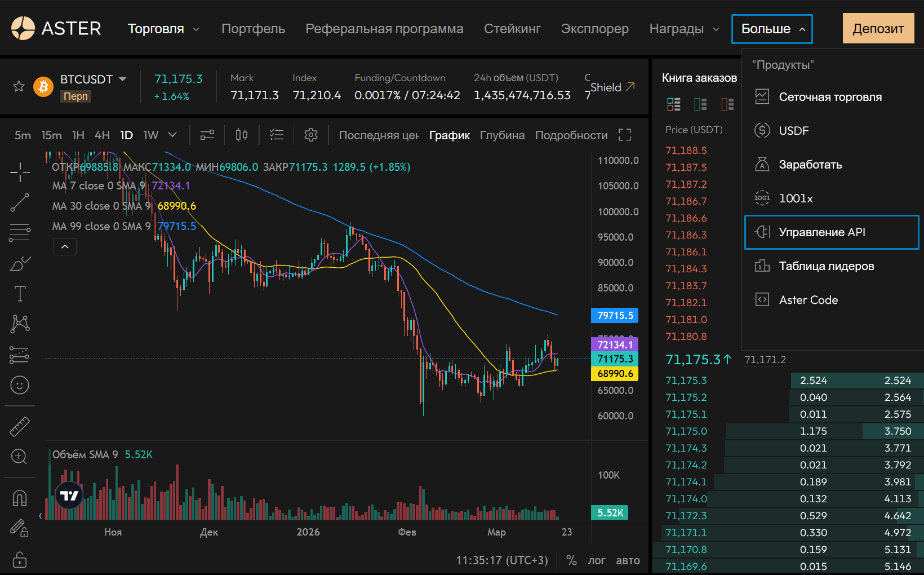Lock all drawing tools
Image resolution: width=924 pixels, height=575 pixels.
[x=20, y=560]
